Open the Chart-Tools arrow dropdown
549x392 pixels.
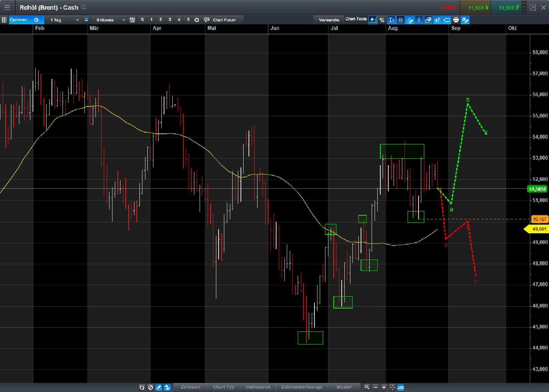[x=372, y=20]
